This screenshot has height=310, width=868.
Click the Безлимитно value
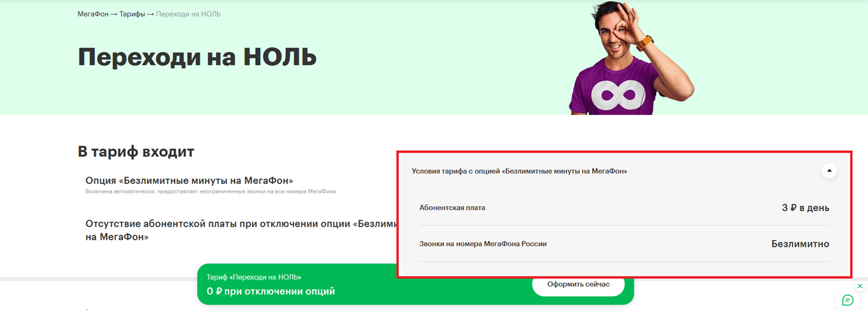(800, 244)
